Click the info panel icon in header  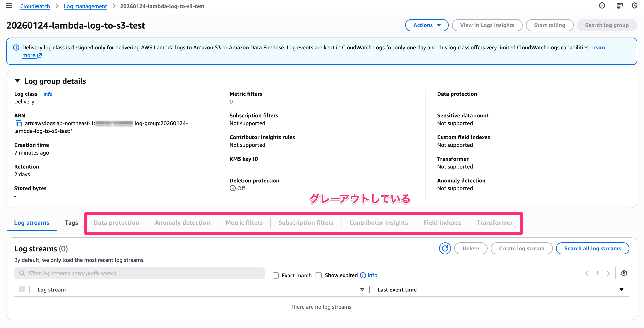(602, 6)
